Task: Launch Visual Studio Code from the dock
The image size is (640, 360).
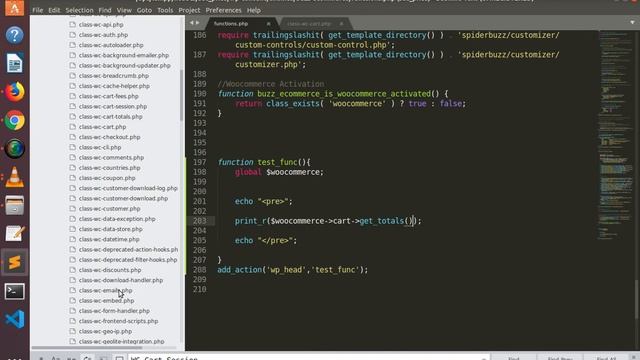Action: [14, 319]
